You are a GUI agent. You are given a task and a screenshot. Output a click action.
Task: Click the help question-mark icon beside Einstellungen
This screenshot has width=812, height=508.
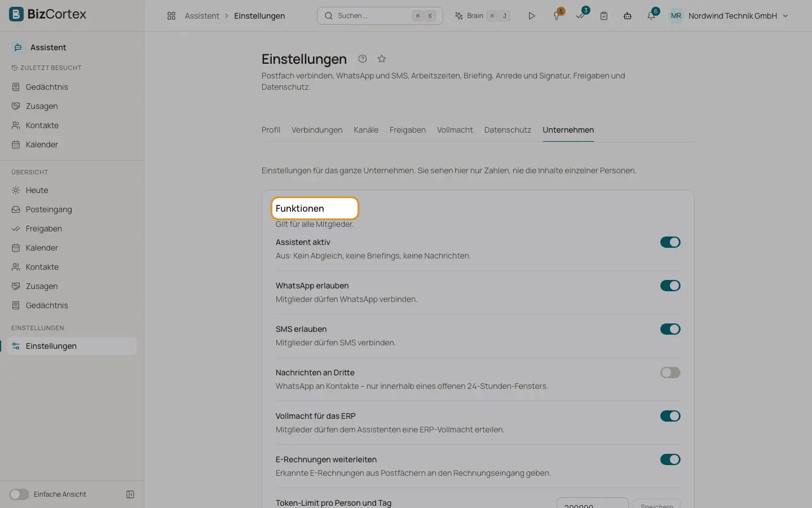pos(363,59)
